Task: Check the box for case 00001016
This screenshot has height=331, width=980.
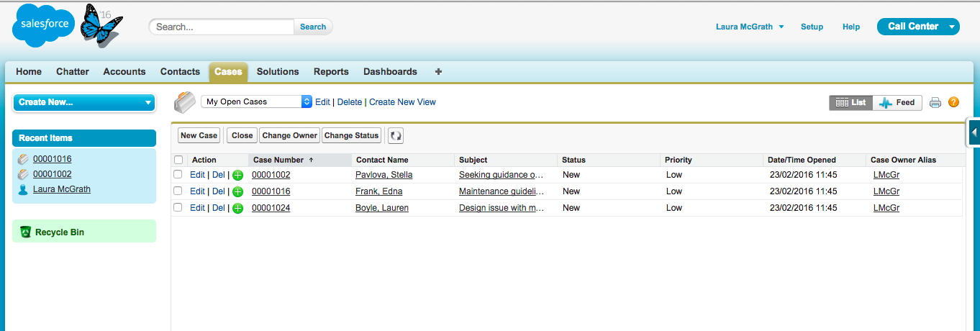Action: pos(178,191)
